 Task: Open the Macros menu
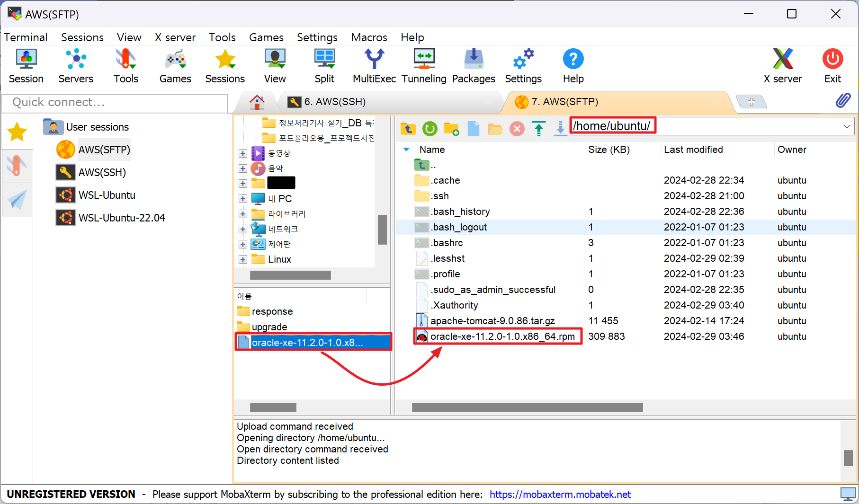tap(369, 37)
